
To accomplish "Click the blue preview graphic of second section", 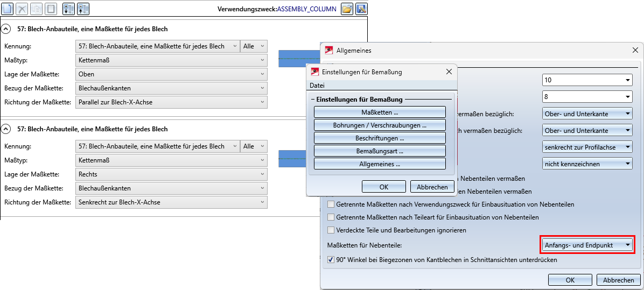I will pyautogui.click(x=293, y=159).
